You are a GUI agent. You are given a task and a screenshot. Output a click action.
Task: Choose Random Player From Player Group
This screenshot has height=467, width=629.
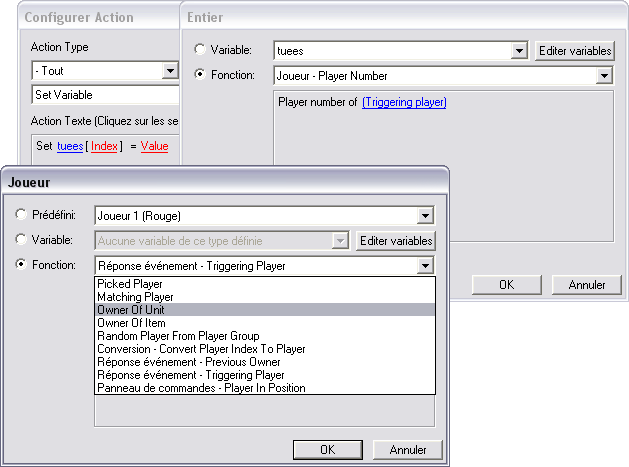point(178,336)
